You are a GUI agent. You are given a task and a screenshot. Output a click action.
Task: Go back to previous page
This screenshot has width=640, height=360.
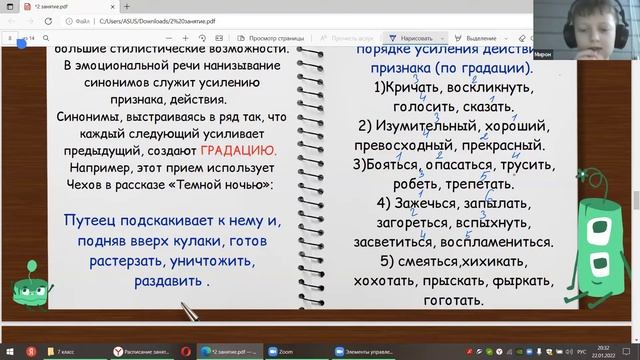[11, 21]
